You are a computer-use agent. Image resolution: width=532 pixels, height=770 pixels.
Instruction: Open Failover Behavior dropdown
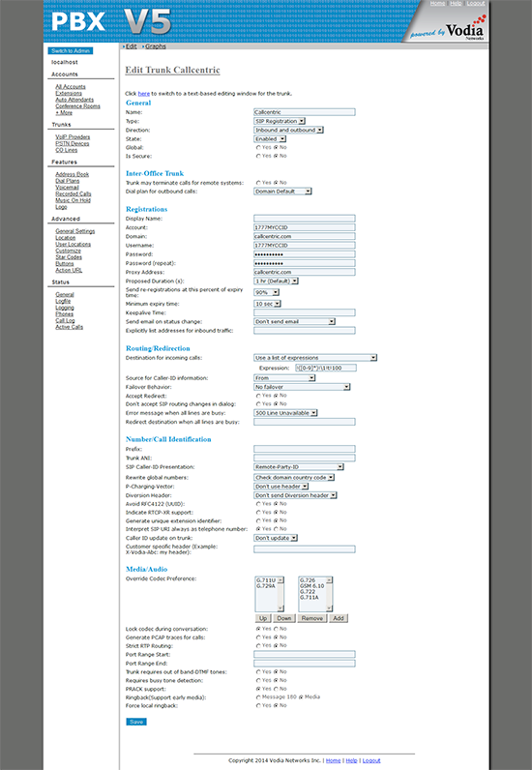click(302, 387)
